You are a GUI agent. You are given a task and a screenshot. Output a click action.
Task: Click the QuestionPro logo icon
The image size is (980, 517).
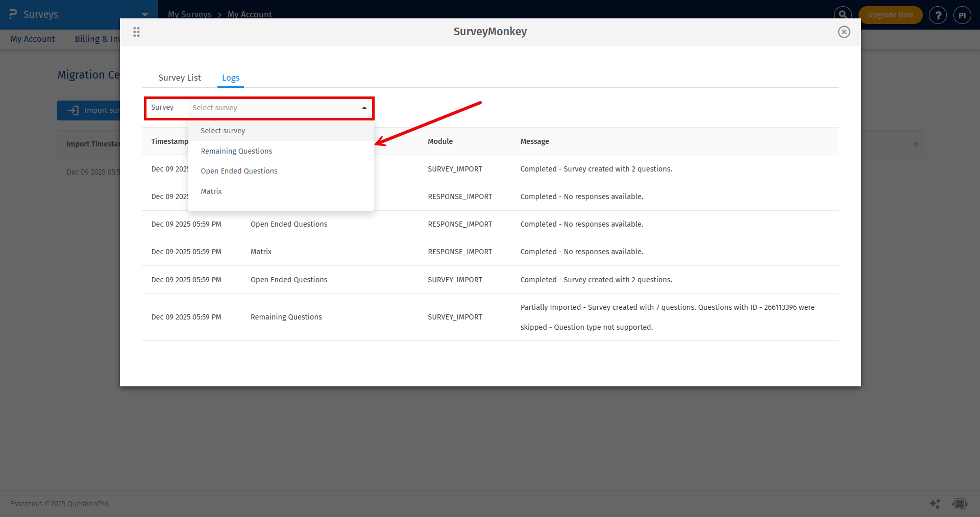[13, 14]
